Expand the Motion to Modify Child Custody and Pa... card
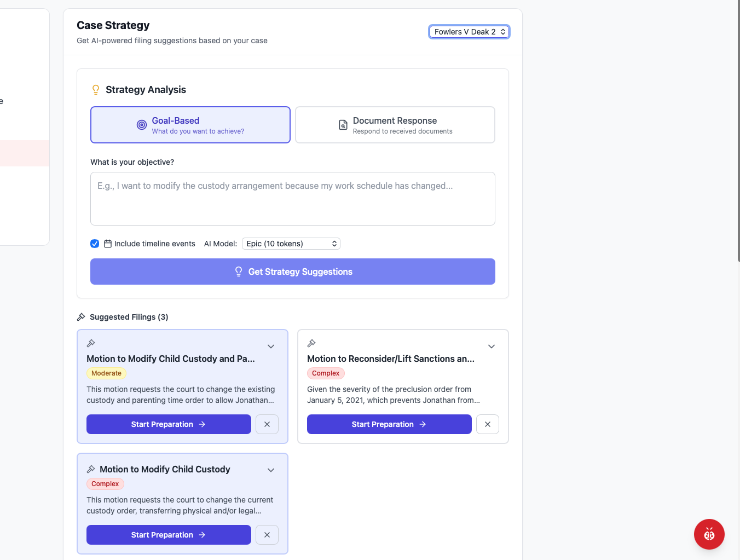The image size is (740, 560). pos(271,347)
